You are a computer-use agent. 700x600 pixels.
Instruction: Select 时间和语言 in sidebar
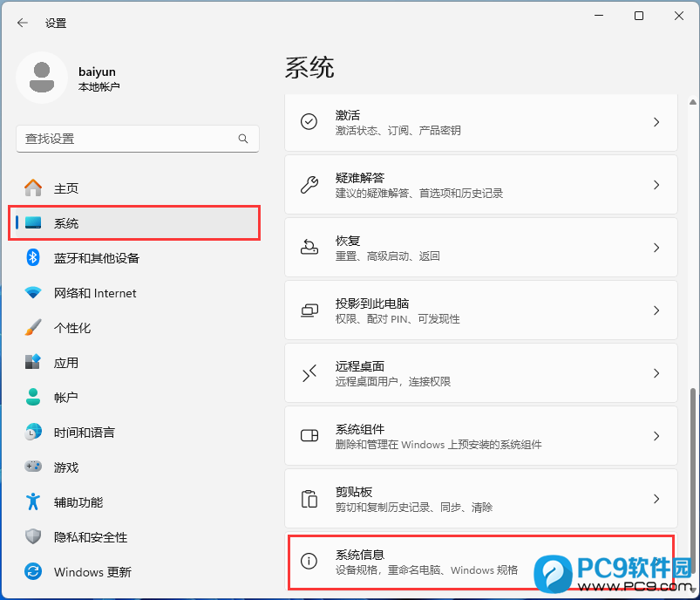(x=137, y=432)
